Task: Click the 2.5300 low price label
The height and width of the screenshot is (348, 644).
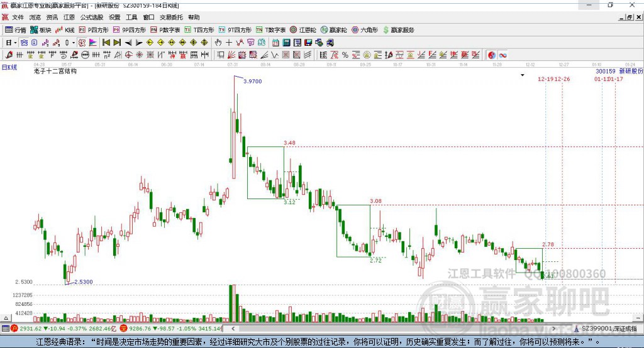Action: coord(84,282)
